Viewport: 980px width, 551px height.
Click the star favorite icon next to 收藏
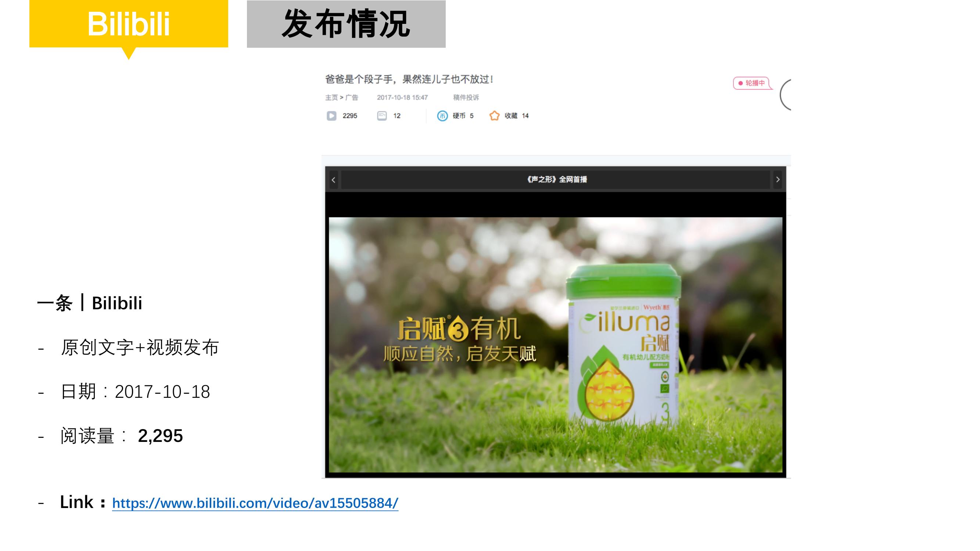494,116
